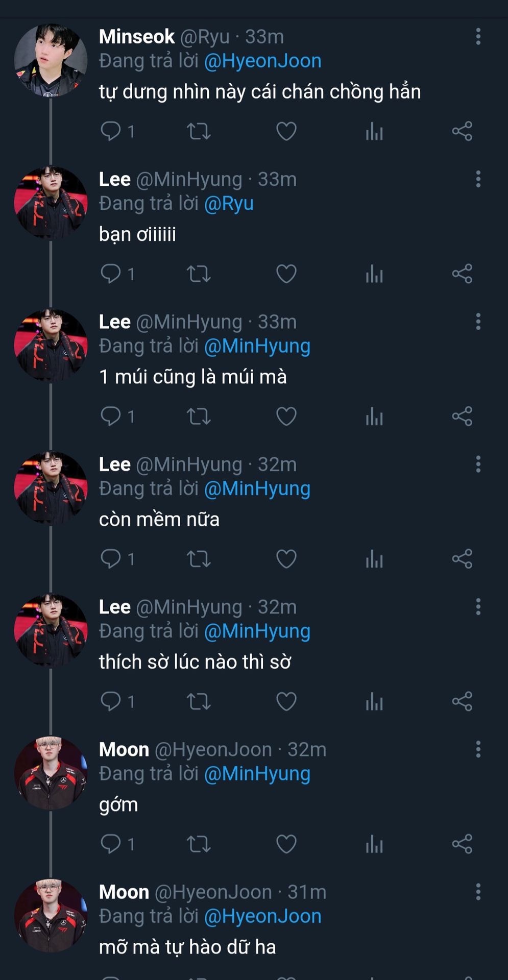
Task: View analytics for "còn mềm nữa" tweet
Action: (x=374, y=559)
